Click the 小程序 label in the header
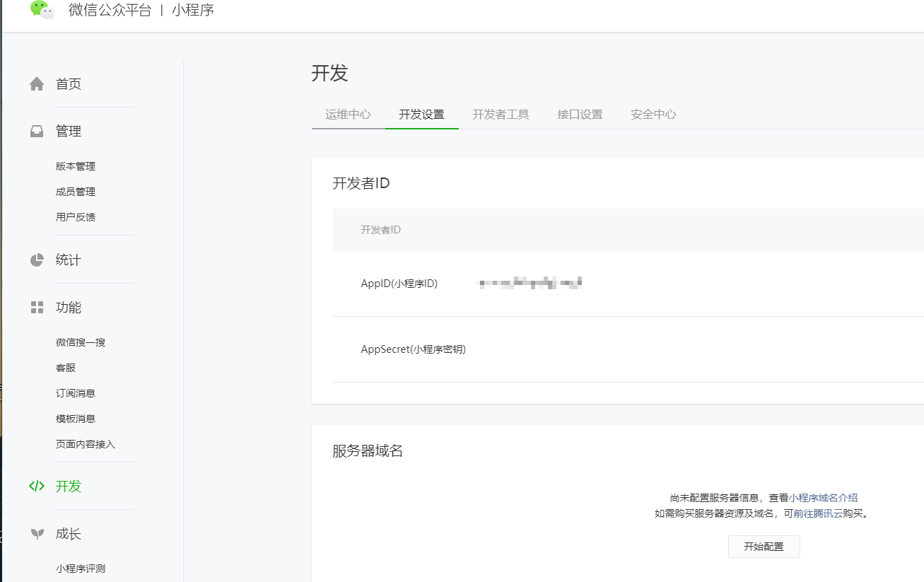 pos(193,11)
